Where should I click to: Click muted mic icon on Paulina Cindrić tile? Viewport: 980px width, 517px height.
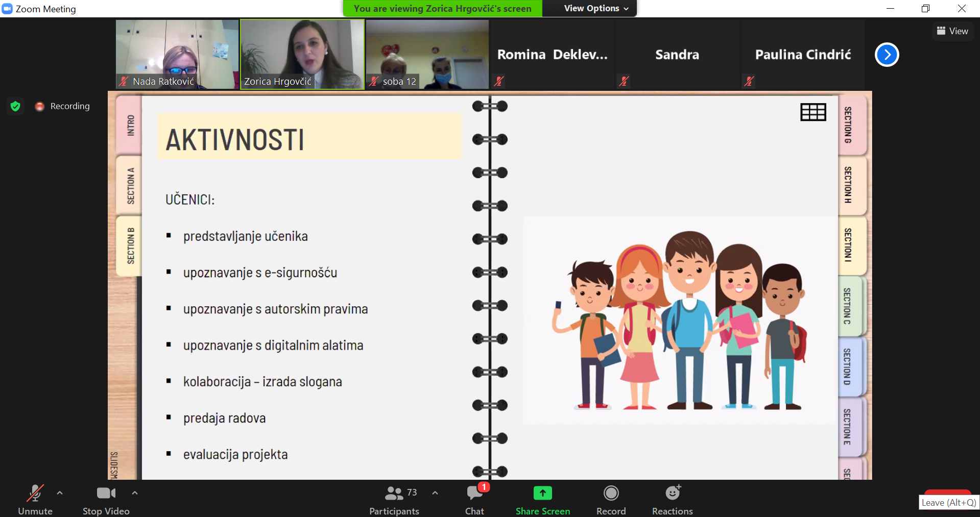pos(749,81)
